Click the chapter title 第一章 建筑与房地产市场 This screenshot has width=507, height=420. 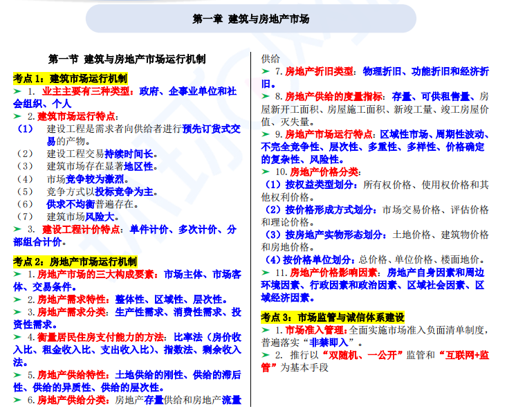click(250, 19)
